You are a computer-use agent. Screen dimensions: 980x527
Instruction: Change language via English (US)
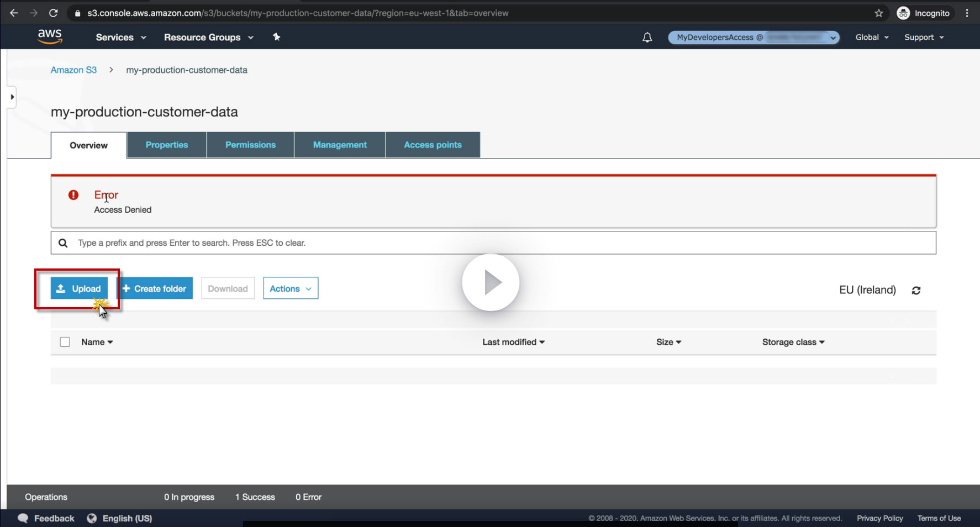tap(127, 518)
